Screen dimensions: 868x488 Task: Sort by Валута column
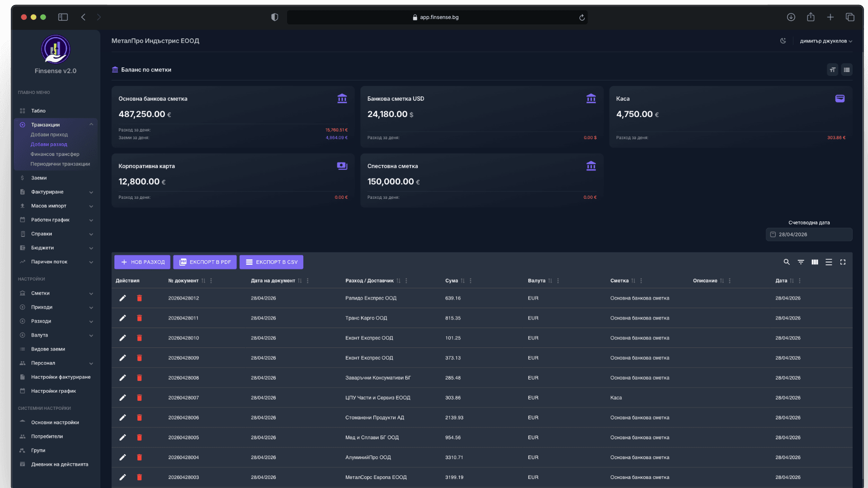tap(550, 281)
